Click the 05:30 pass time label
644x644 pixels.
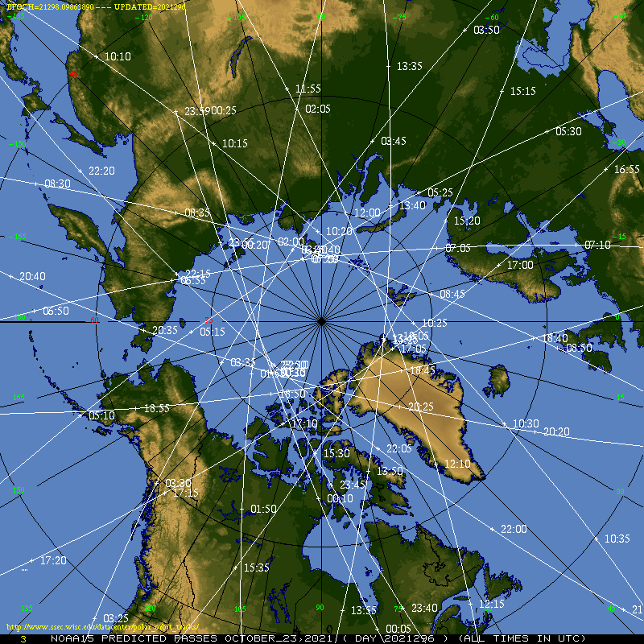568,131
